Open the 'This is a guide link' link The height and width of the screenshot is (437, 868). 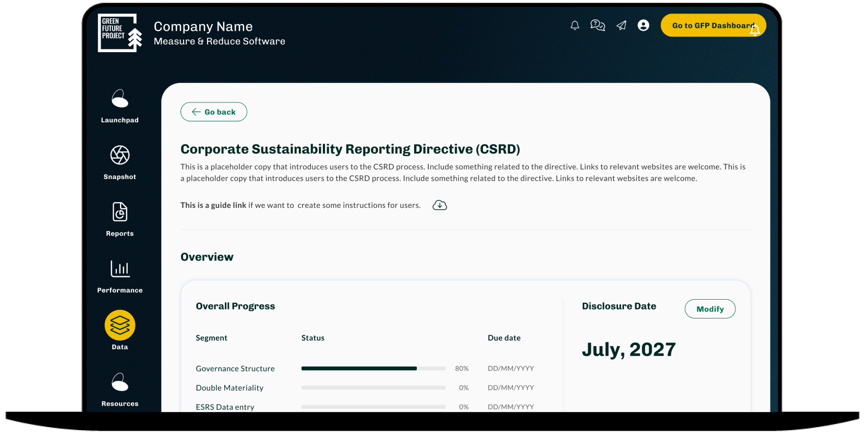(x=213, y=205)
